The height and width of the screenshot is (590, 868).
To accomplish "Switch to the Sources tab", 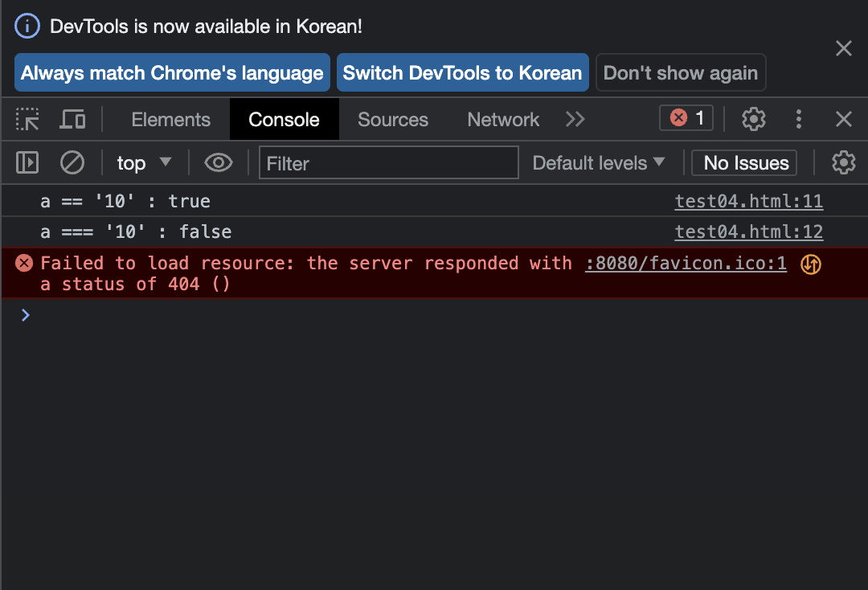I will tap(393, 119).
